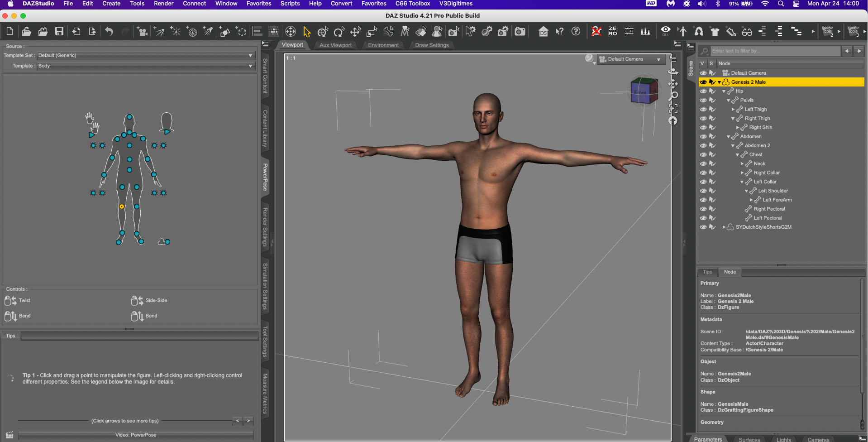The width and height of the screenshot is (868, 442).
Task: Click the Twist control button
Action: (x=18, y=300)
